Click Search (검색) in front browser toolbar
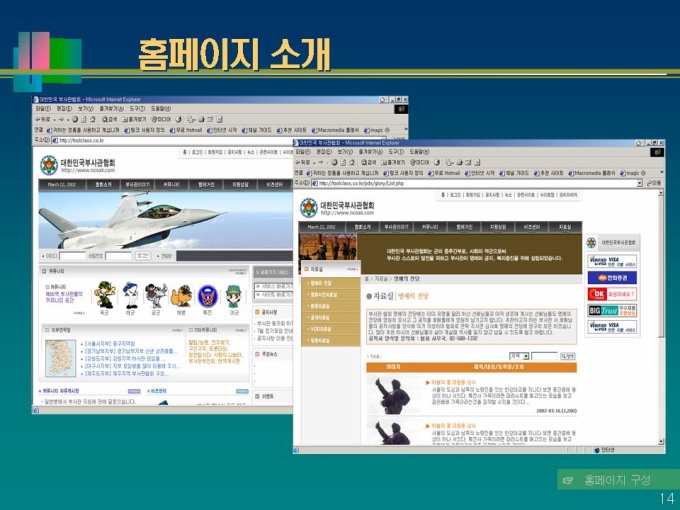Image resolution: width=680 pixels, height=510 pixels. [368, 162]
